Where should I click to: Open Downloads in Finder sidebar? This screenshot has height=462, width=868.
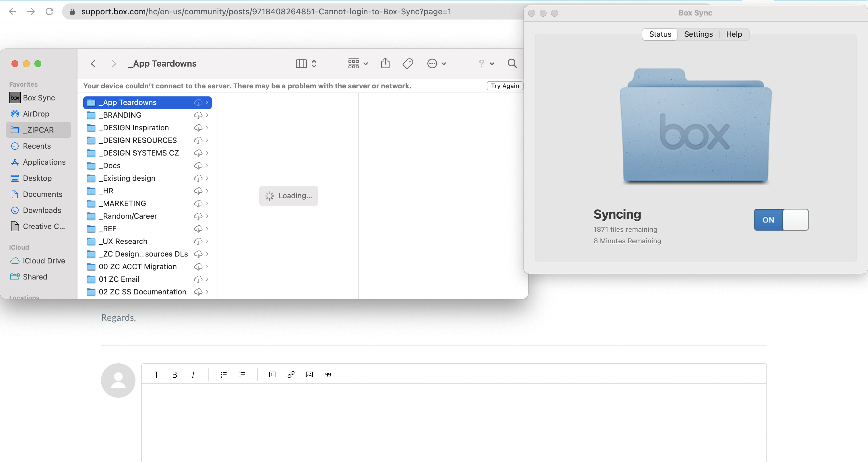(38, 210)
